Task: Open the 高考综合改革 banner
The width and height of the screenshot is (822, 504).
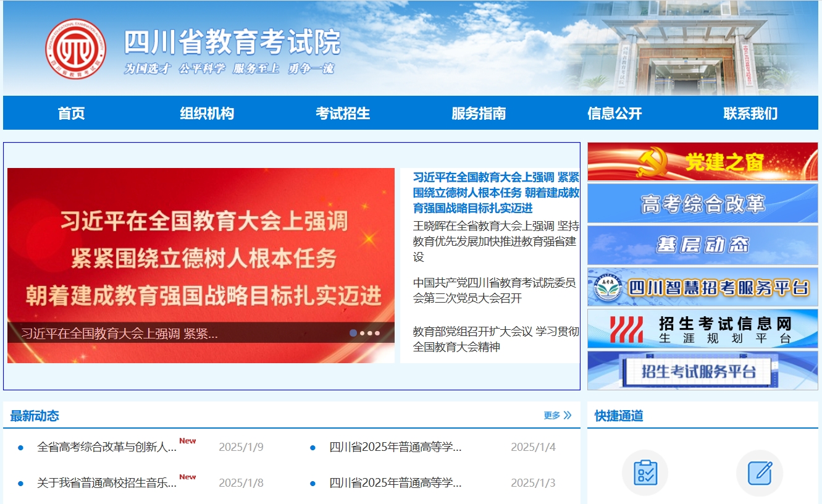Action: (702, 203)
